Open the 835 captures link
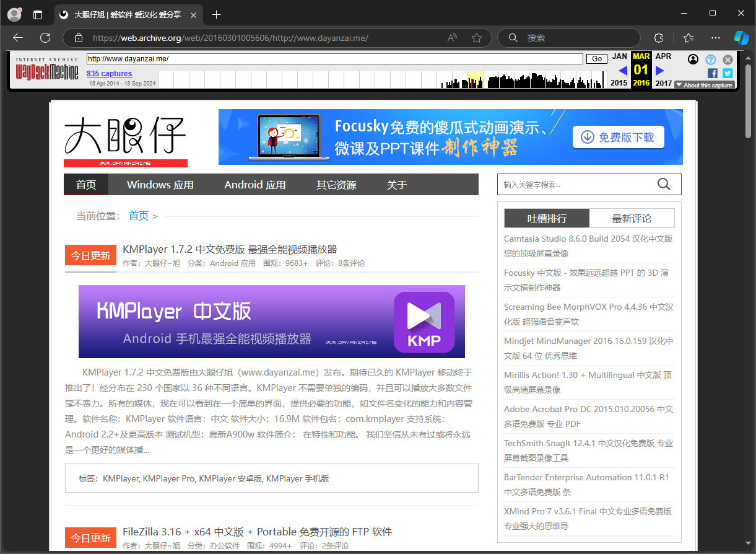This screenshot has width=756, height=554. pos(109,74)
